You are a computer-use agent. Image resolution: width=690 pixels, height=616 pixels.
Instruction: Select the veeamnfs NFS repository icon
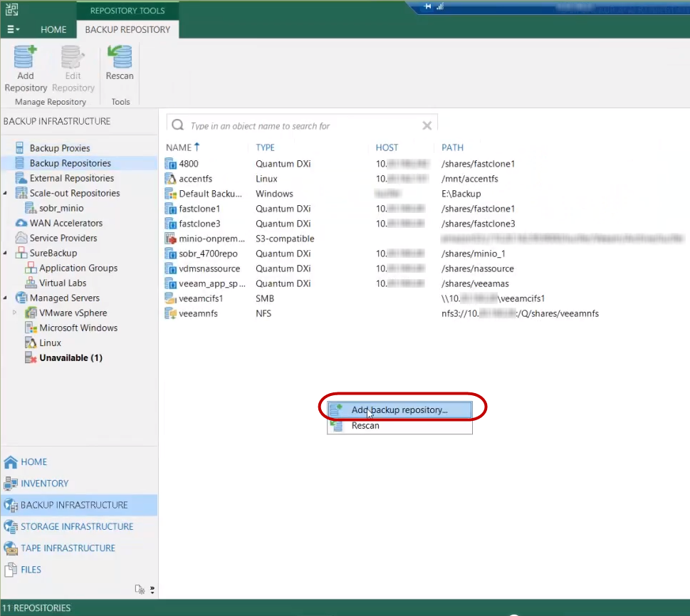(x=170, y=313)
